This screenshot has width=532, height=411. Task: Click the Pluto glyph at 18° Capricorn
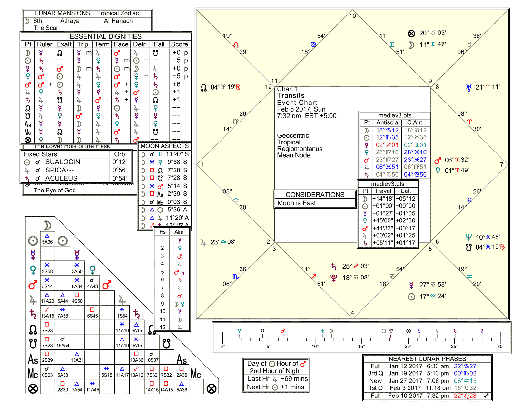pos(334,278)
